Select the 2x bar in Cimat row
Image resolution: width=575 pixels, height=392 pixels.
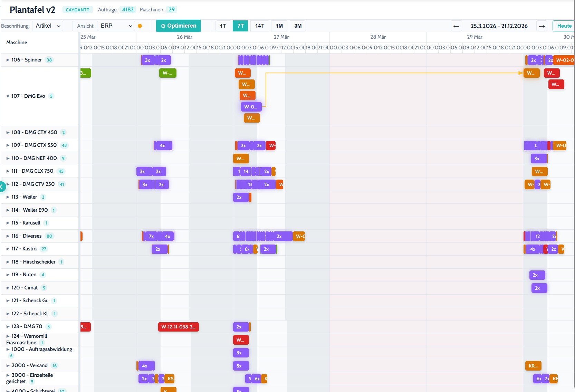(x=539, y=288)
